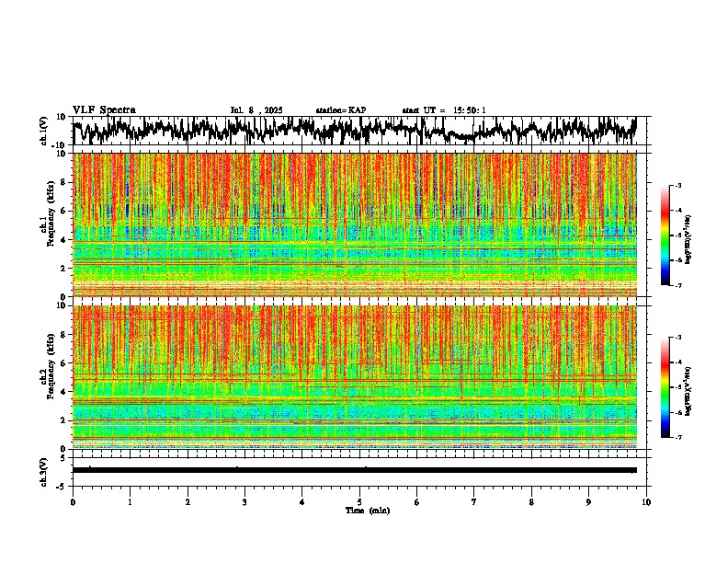Screen dimensions: 728x563
Task: Click the ch.2 color scale bar
Action: pos(665,387)
